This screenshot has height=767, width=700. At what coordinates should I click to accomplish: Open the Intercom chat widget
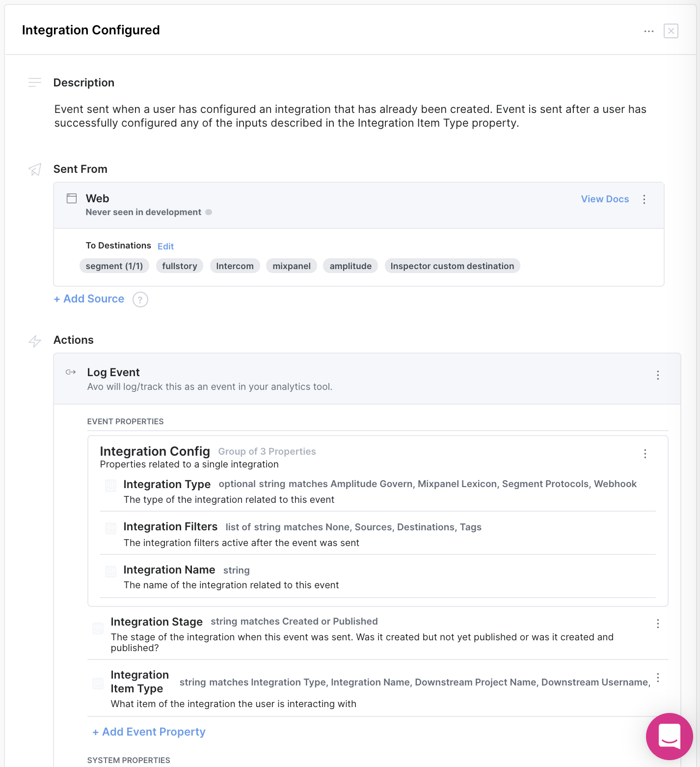pyautogui.click(x=669, y=736)
